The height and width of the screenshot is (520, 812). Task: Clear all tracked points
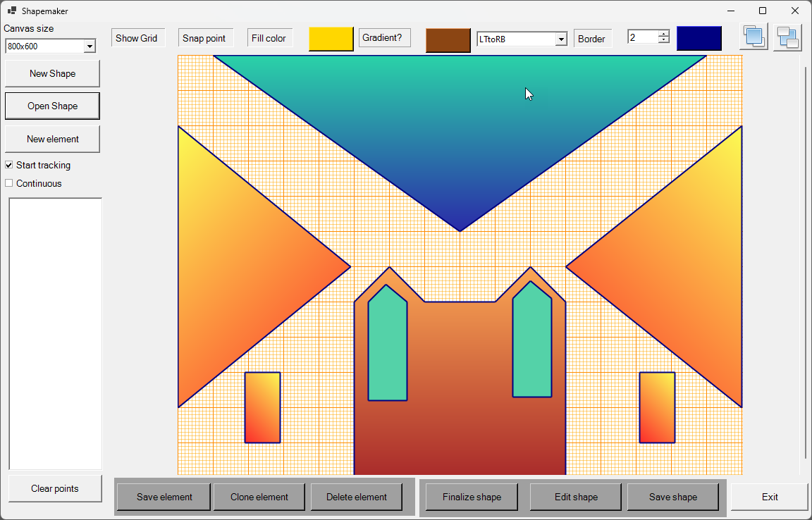55,488
